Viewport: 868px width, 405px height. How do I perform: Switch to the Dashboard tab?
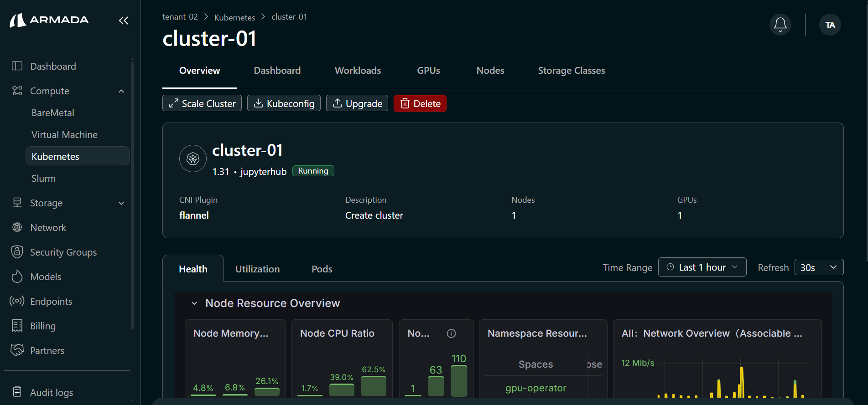277,71
